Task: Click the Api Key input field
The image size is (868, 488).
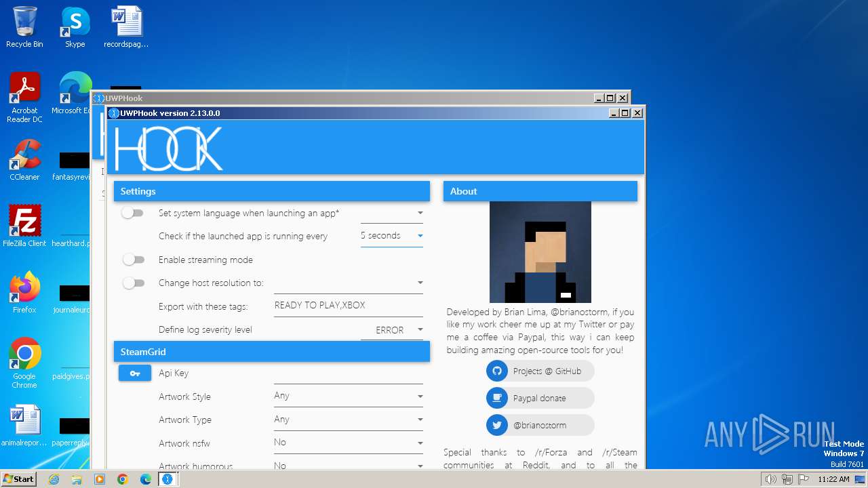Action: pos(349,373)
